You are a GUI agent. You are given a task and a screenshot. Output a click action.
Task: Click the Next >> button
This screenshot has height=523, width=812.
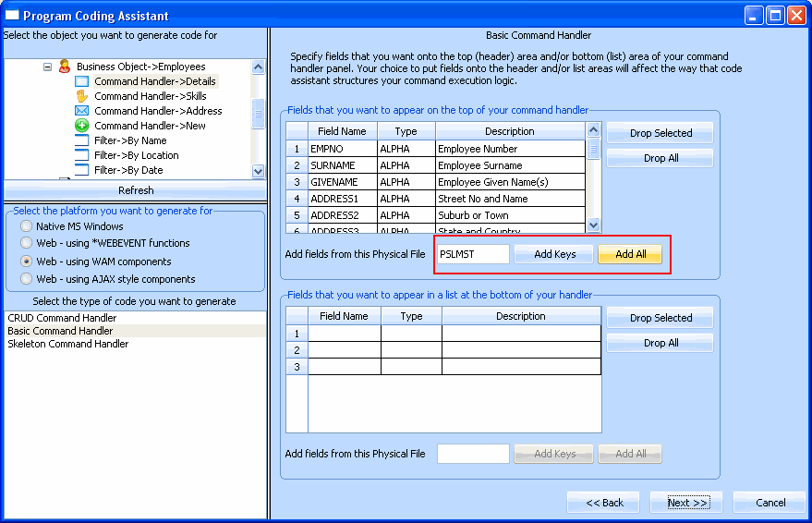click(x=686, y=503)
